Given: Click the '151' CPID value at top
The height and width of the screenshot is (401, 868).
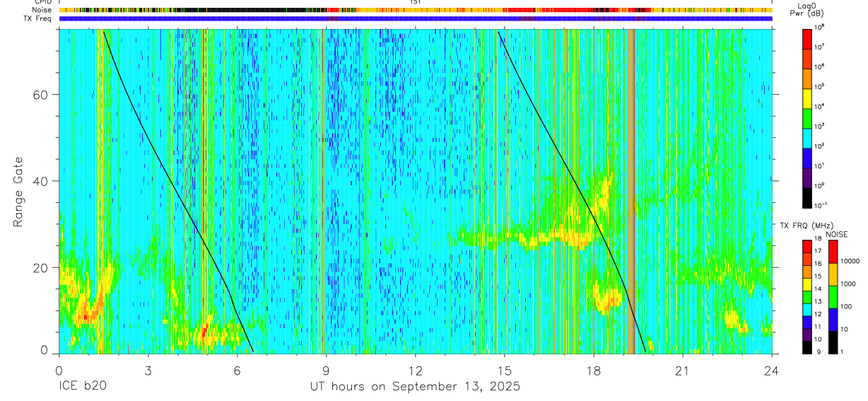Looking at the screenshot, I should tap(416, 3).
